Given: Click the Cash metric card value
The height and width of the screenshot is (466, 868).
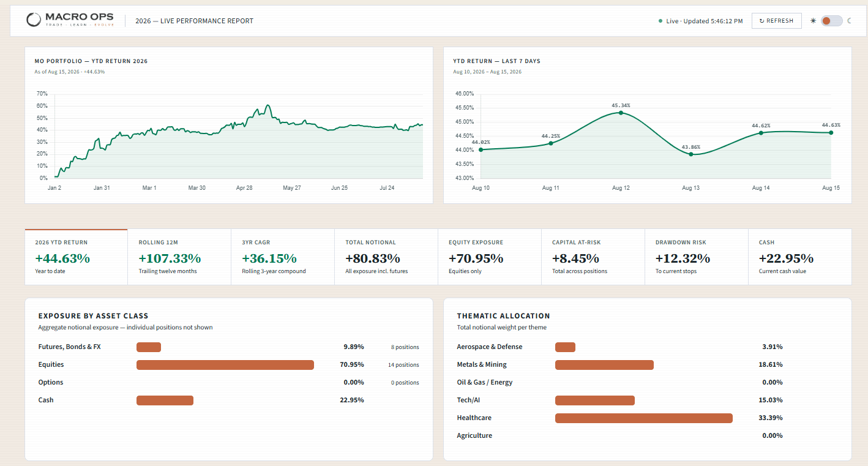Looking at the screenshot, I should 786,258.
